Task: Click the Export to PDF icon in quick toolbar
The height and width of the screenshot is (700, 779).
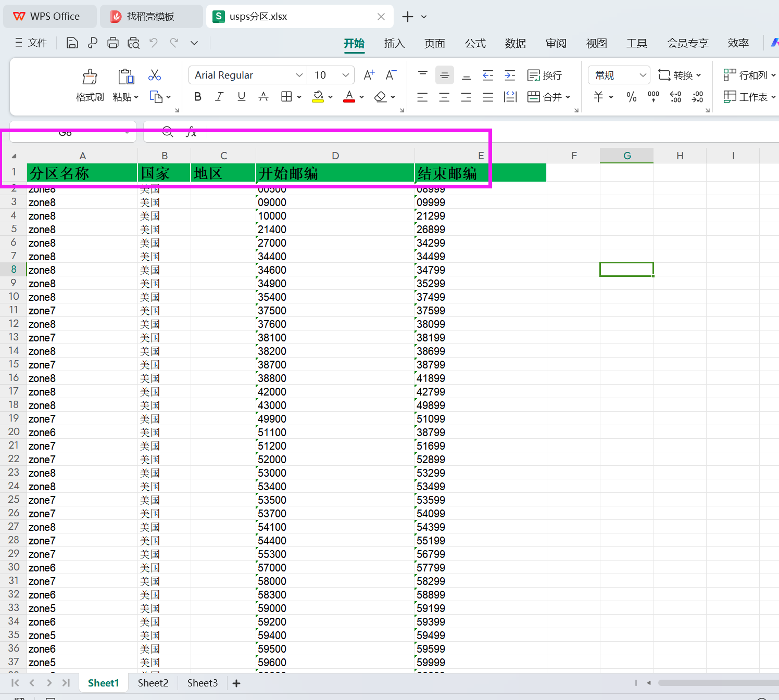Action: tap(93, 43)
